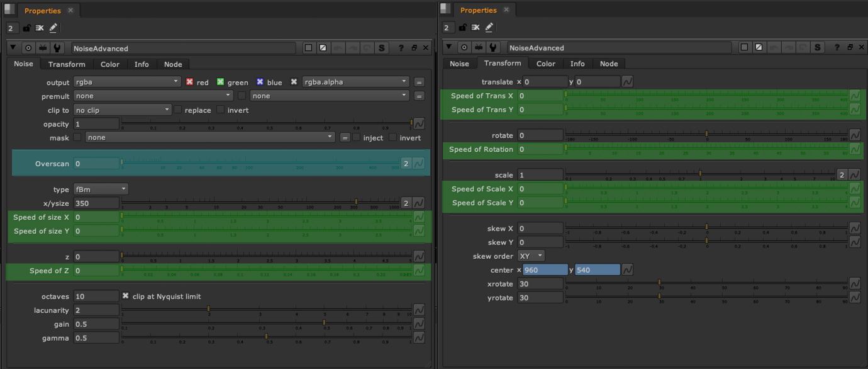Disable the red channel checkbox
Screen dimensions: 868x369
tap(189, 82)
